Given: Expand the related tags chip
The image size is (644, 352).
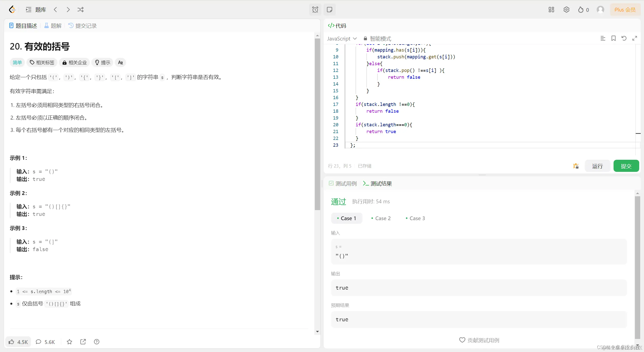Looking at the screenshot, I should click(42, 62).
